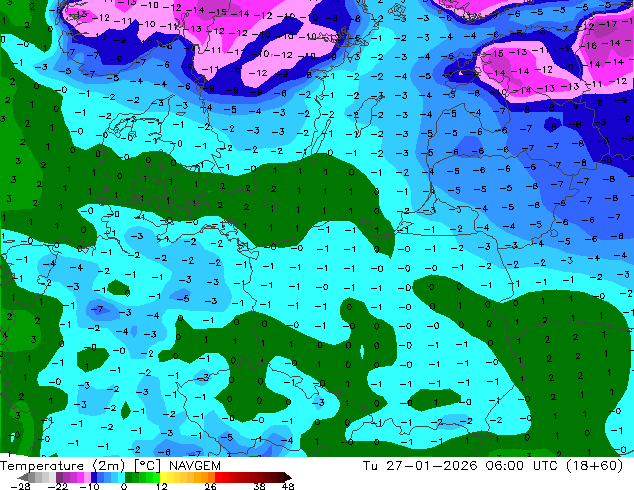The height and width of the screenshot is (490, 634).
Task: Click the '48' legend label
Action: 288,486
